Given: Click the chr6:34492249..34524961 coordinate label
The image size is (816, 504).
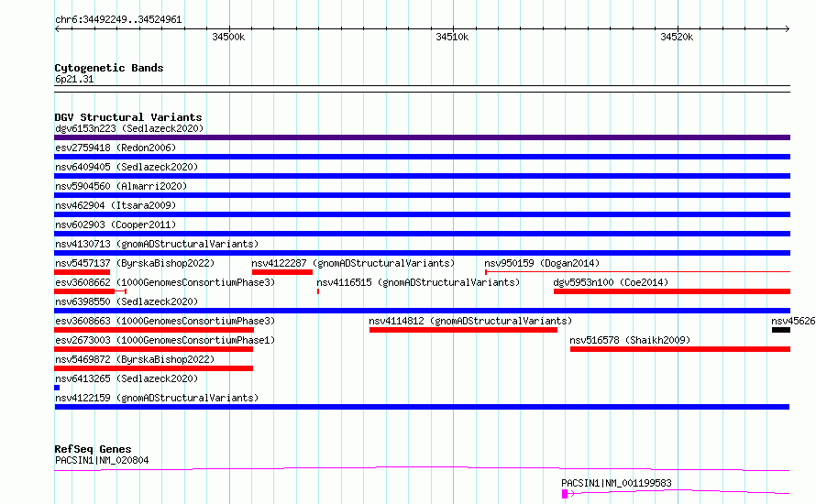Looking at the screenshot, I should pyautogui.click(x=118, y=20).
